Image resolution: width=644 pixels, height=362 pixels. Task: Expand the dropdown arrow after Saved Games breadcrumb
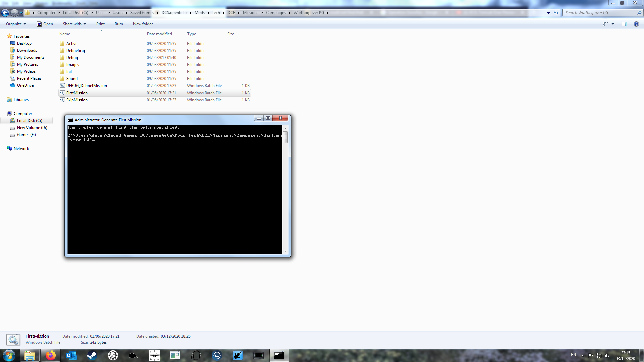[x=158, y=13]
